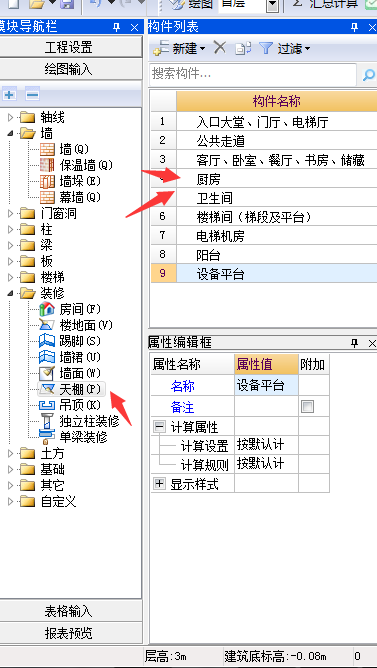The width and height of the screenshot is (377, 668).
Task: Select the 墙裙(U) dado icon
Action: 47,357
